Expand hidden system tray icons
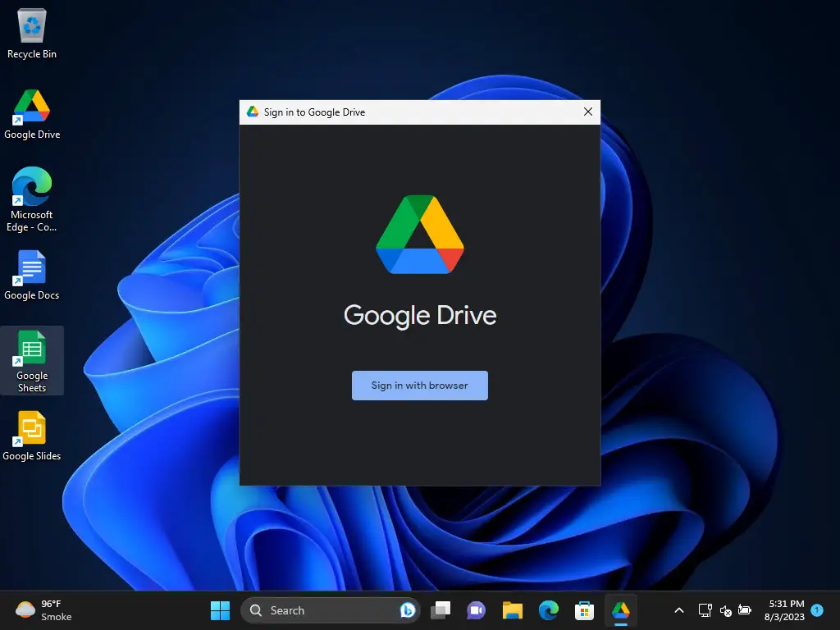 click(x=679, y=610)
